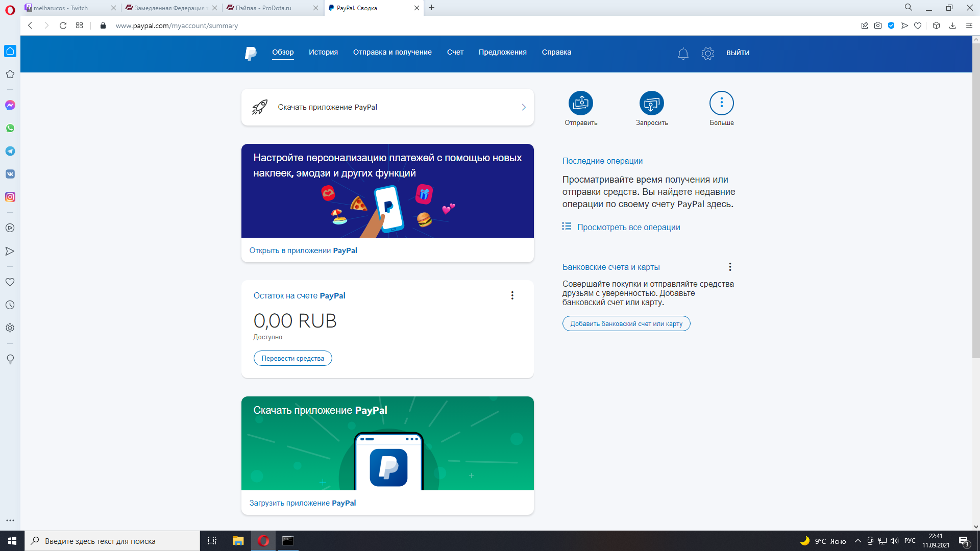The height and width of the screenshot is (551, 980).
Task: Open the Отправка и получение menu
Action: [392, 52]
